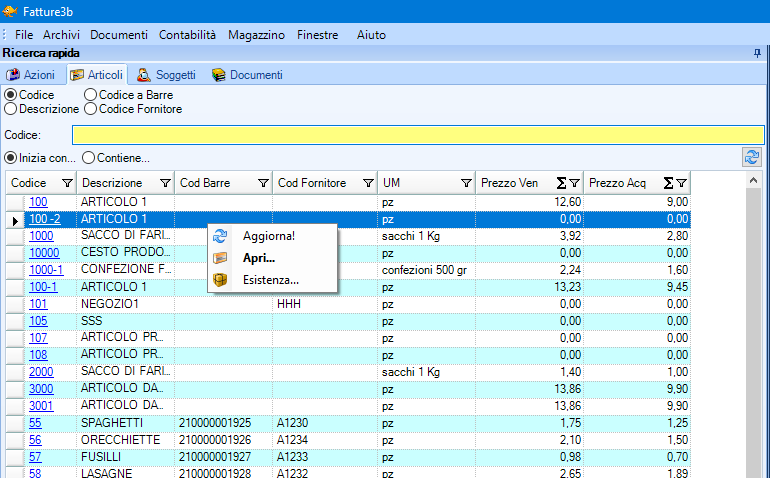Click the Apri folder icon in context menu
Screen dimensions: 770x478
[221, 258]
